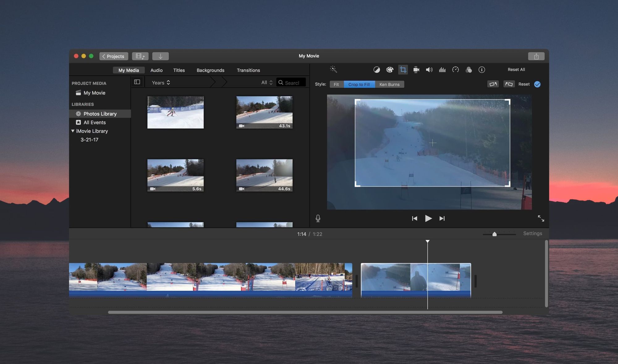Collapse the iMovie Library tree
This screenshot has height=364, width=618.
[x=73, y=131]
